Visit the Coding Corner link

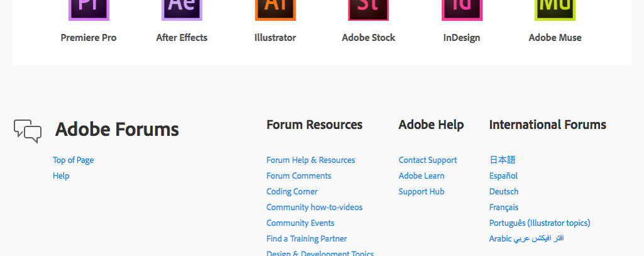(292, 191)
